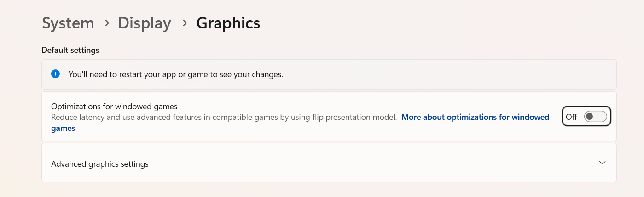Click the "Advanced graphics settings" label
The height and width of the screenshot is (197, 644).
click(x=100, y=164)
